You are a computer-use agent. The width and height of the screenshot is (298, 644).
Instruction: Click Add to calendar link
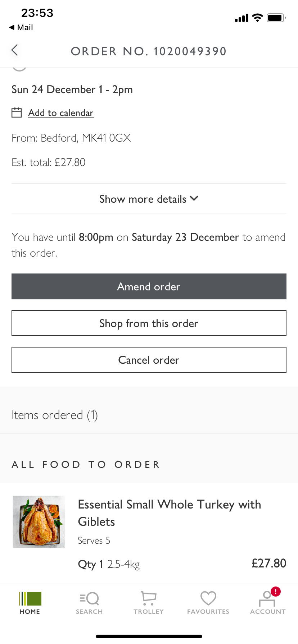[x=61, y=113]
